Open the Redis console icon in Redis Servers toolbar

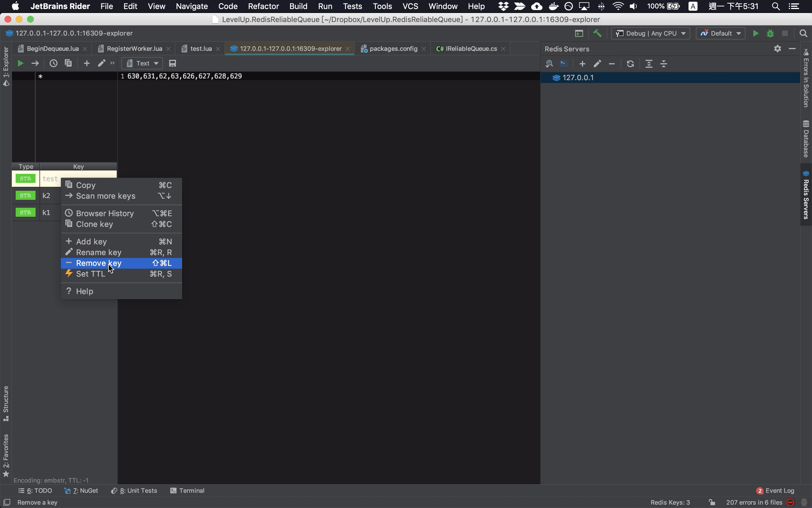tap(564, 63)
